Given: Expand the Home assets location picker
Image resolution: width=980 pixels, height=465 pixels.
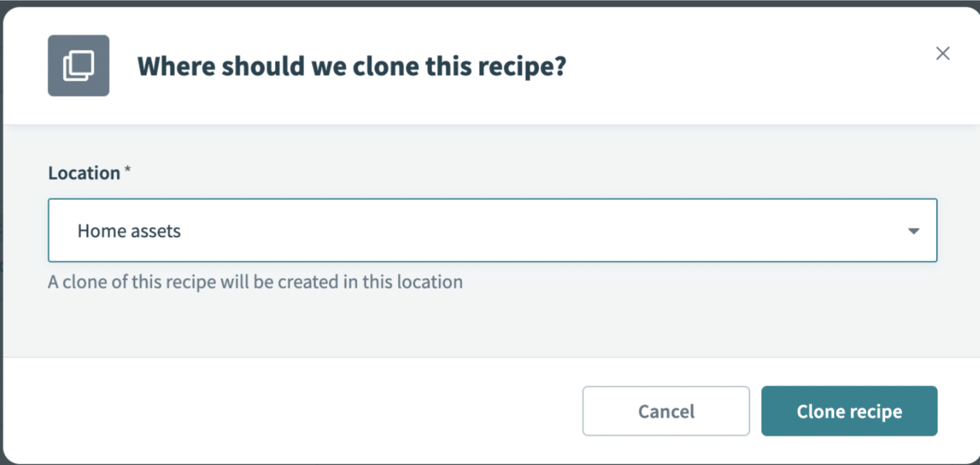Looking at the screenshot, I should pyautogui.click(x=492, y=231).
